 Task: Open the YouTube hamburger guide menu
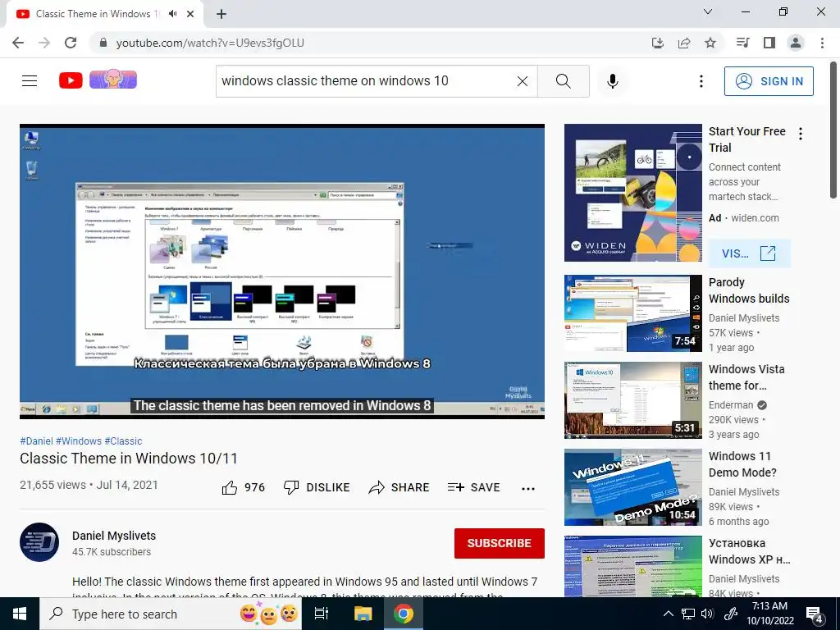[x=30, y=81]
